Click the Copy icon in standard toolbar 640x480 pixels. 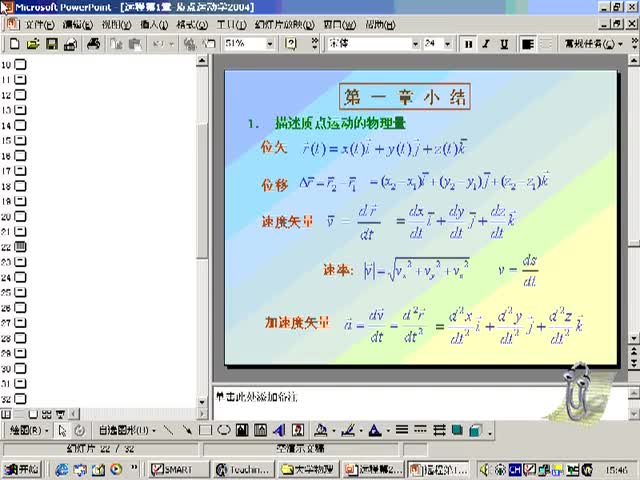tap(117, 44)
